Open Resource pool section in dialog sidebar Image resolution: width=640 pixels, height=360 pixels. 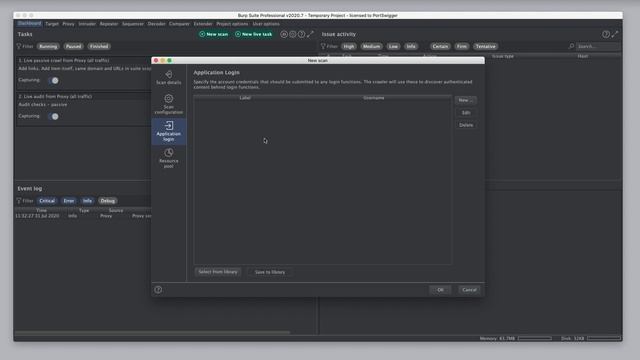click(169, 158)
